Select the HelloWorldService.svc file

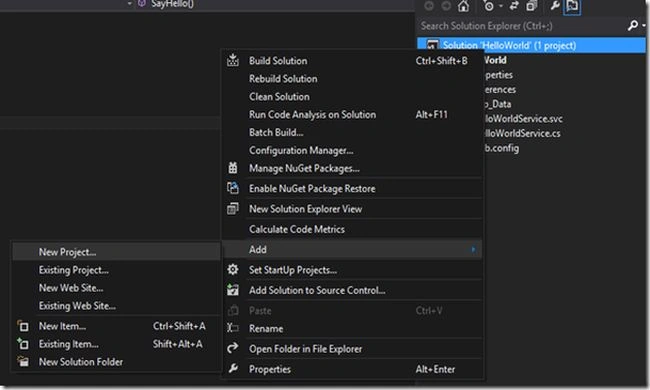tap(524, 119)
